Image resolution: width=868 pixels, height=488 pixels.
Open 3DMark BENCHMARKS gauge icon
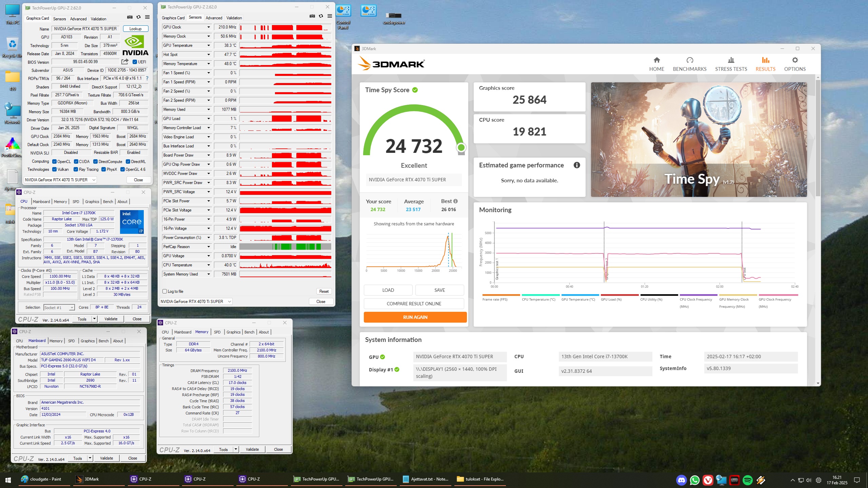[690, 60]
